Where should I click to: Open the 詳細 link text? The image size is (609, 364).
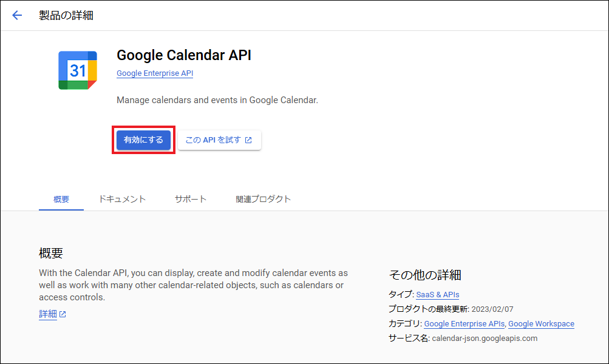click(x=48, y=314)
